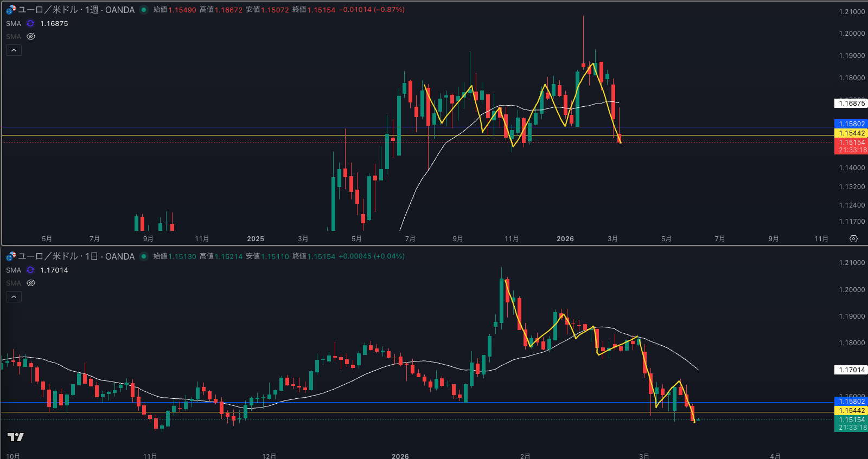Screen dimensions: 868x459
Task: Collapse the weekly chart indicator legend
Action: [14, 50]
